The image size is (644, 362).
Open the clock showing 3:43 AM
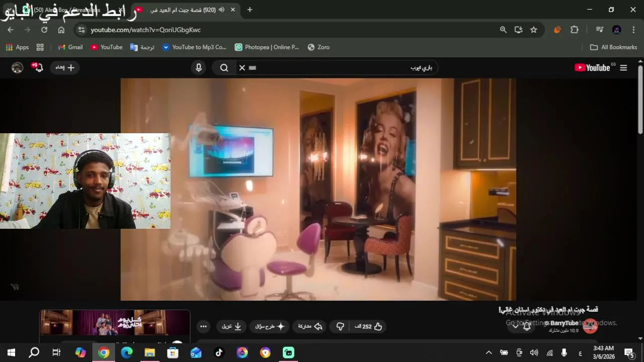click(603, 352)
